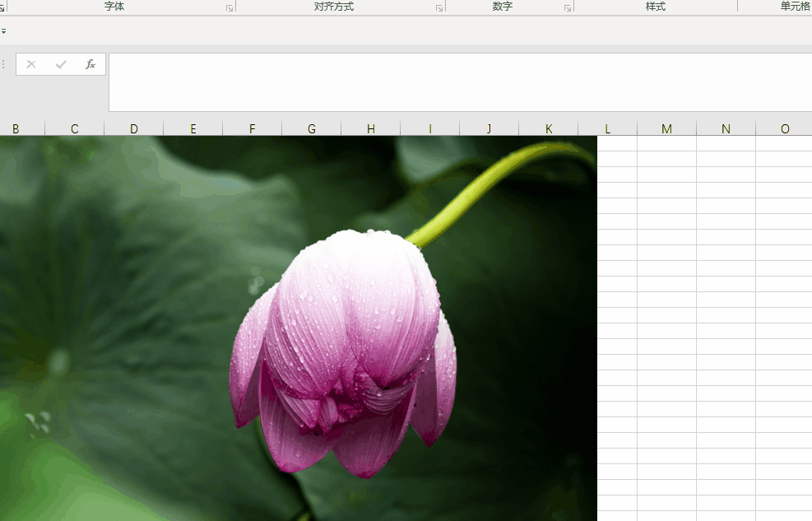812x521 pixels.
Task: Open the 字体 group dialog launcher
Action: [x=230, y=7]
